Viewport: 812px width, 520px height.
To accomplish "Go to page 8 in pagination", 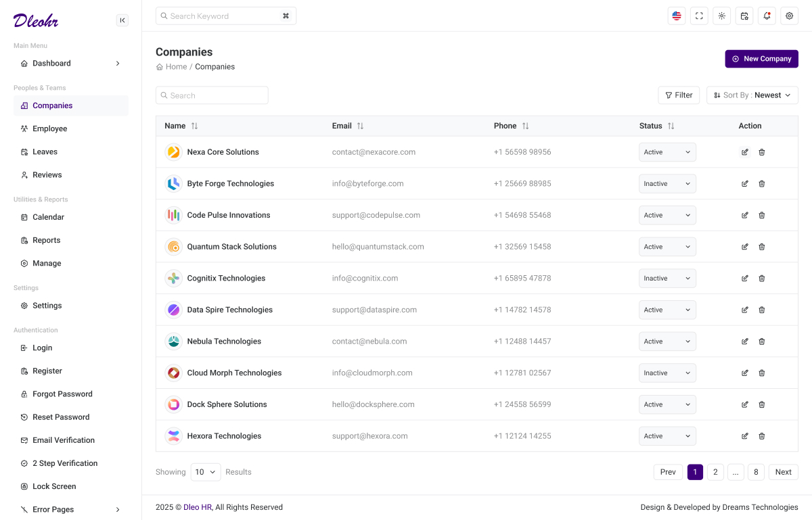I will (x=756, y=471).
